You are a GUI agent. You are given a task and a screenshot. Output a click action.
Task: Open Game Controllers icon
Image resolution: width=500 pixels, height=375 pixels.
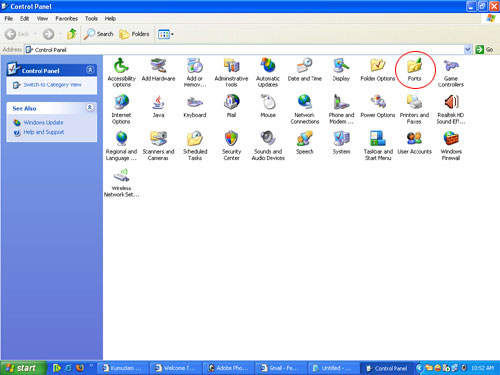(451, 72)
